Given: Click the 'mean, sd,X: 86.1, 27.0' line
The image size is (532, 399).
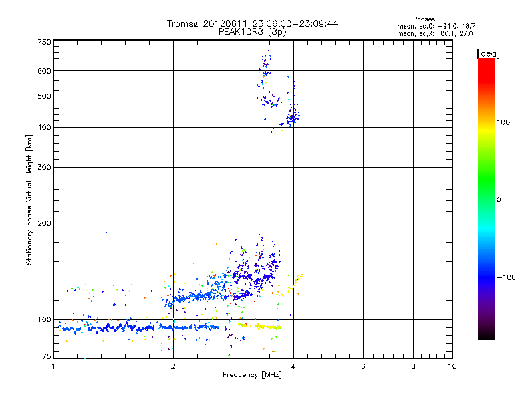Looking at the screenshot, I should tap(435, 33).
